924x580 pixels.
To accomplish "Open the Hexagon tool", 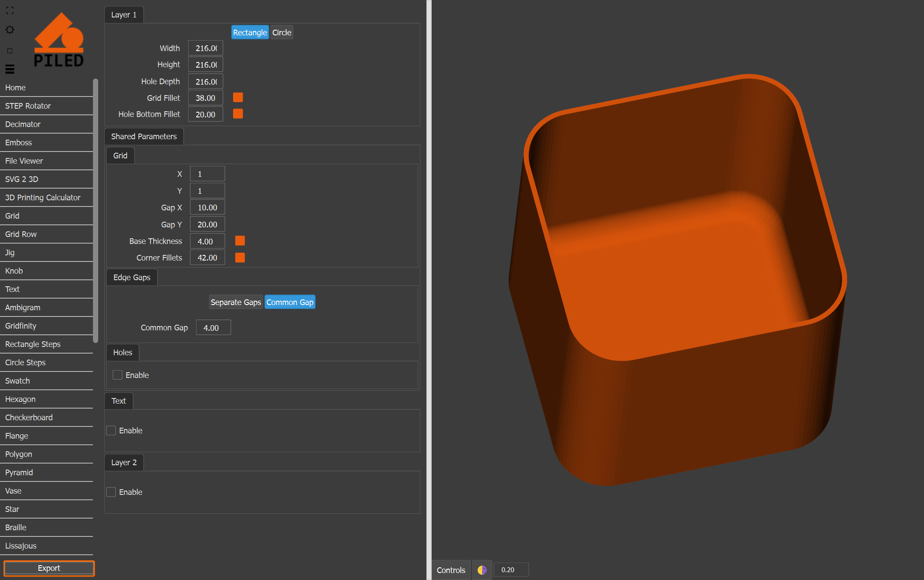I will (46, 399).
